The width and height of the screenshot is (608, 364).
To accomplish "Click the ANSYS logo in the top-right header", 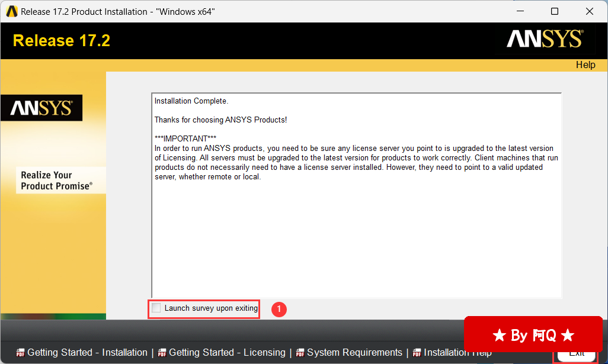I will pos(545,40).
